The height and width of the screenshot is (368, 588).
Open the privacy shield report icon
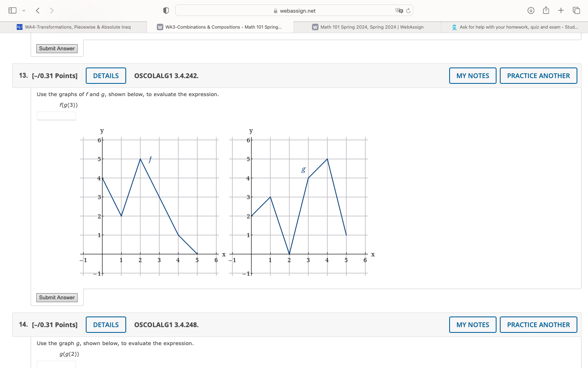(x=166, y=11)
